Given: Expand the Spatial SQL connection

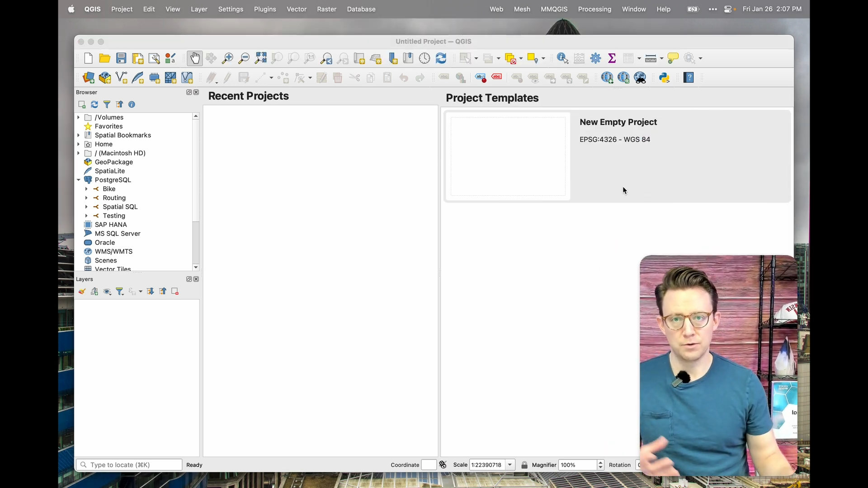Looking at the screenshot, I should 86,207.
